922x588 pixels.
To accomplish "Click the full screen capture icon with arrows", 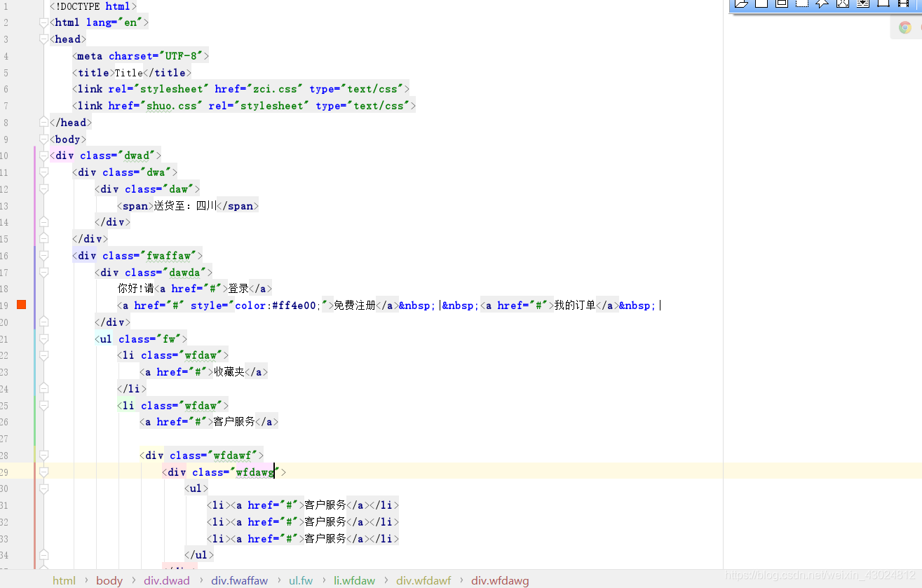I will coord(843,4).
